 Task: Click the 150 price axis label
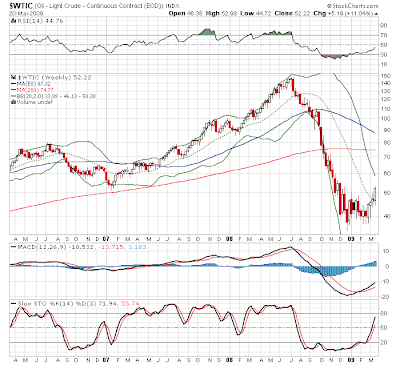386,76
